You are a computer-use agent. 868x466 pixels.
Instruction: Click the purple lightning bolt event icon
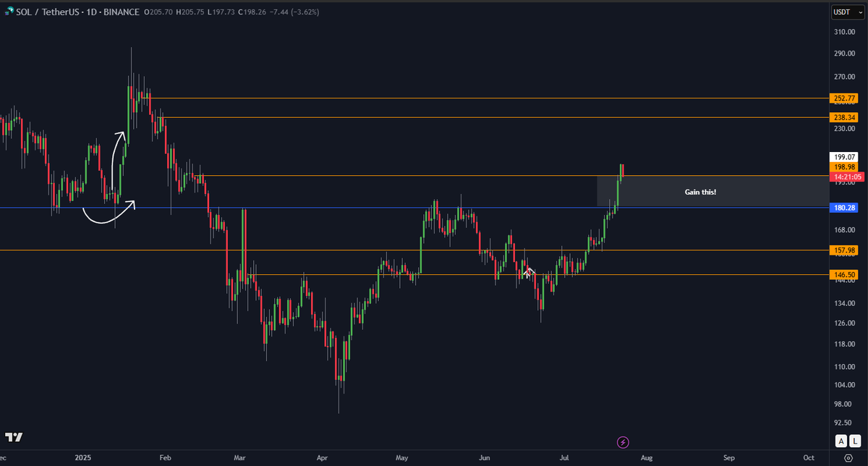coord(623,441)
